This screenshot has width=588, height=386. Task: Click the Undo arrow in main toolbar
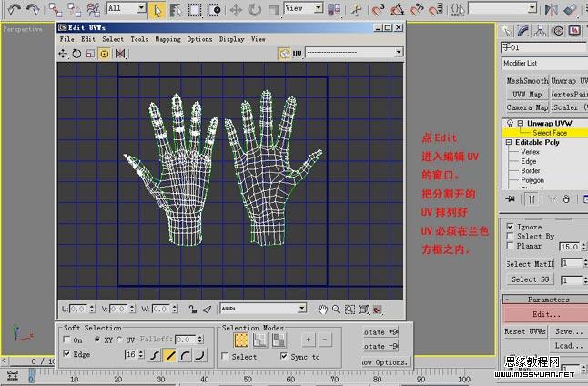[14, 9]
